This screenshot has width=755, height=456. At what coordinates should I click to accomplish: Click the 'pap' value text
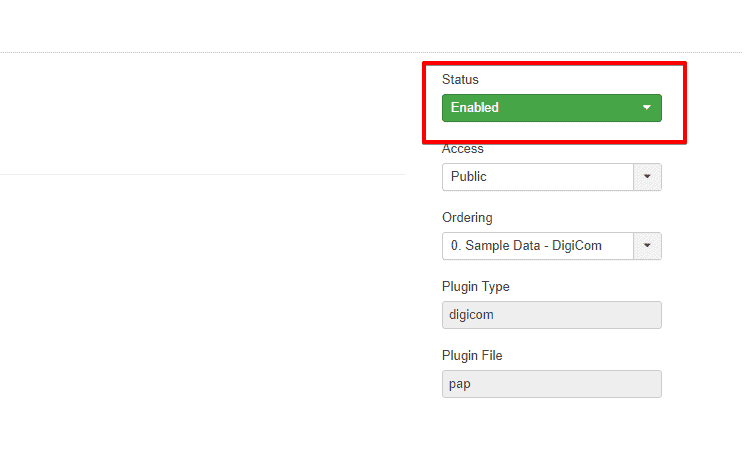click(461, 384)
